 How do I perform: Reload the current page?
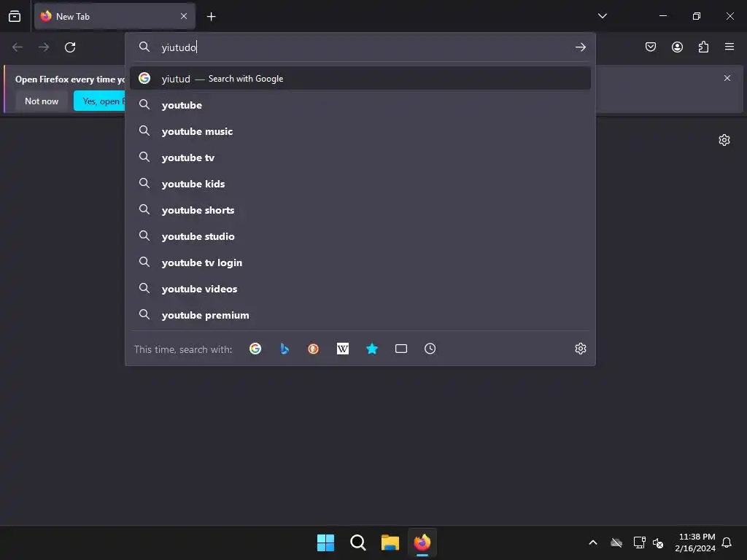point(70,47)
